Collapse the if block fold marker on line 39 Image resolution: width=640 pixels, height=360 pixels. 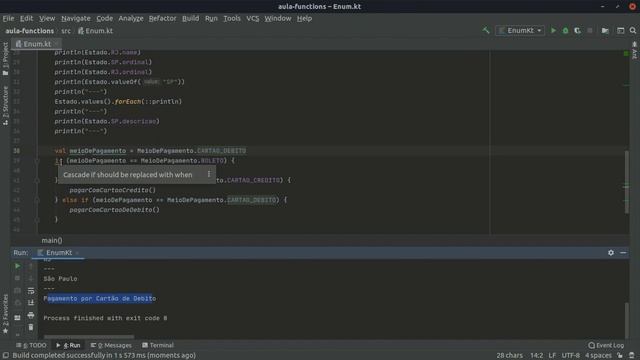[37, 161]
